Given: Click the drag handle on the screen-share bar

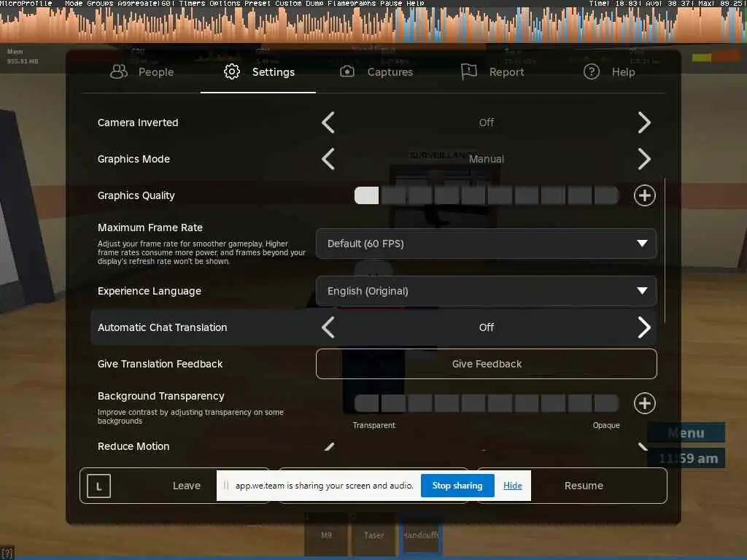Looking at the screenshot, I should [x=226, y=486].
